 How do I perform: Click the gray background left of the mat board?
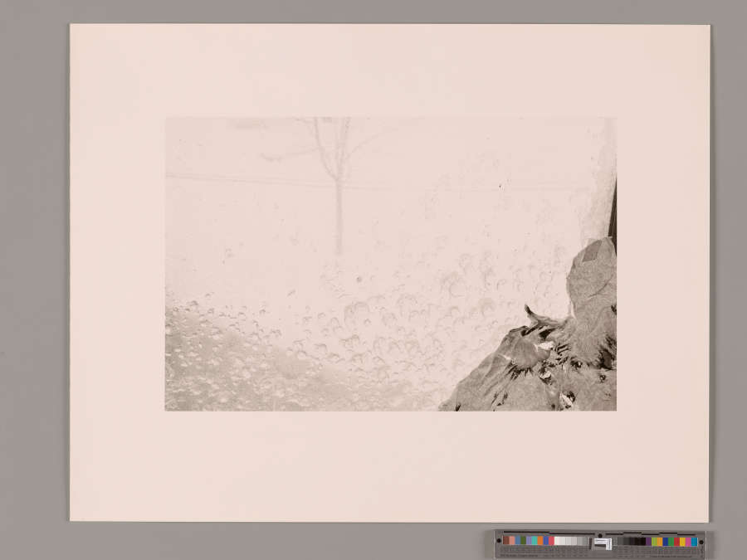point(33,274)
